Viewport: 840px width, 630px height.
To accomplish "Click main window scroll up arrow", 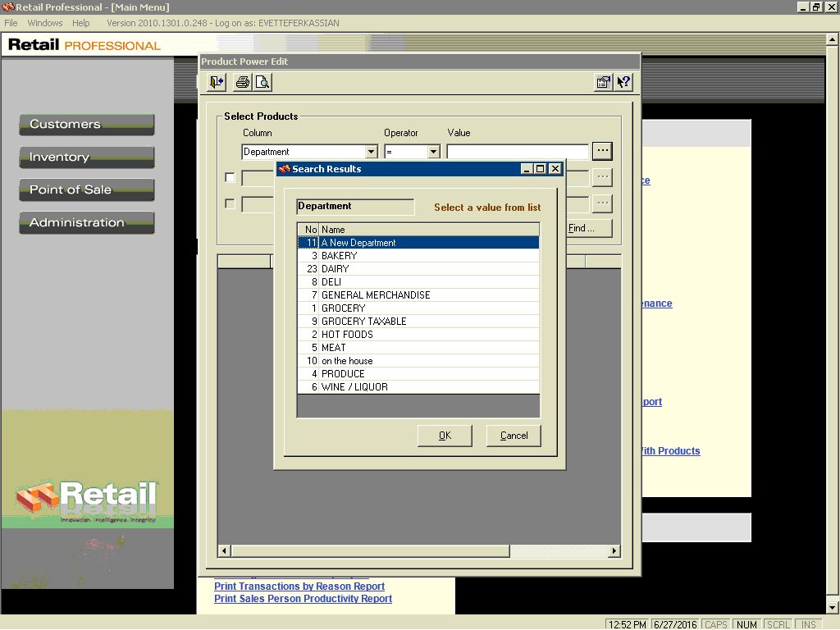I will [x=833, y=39].
